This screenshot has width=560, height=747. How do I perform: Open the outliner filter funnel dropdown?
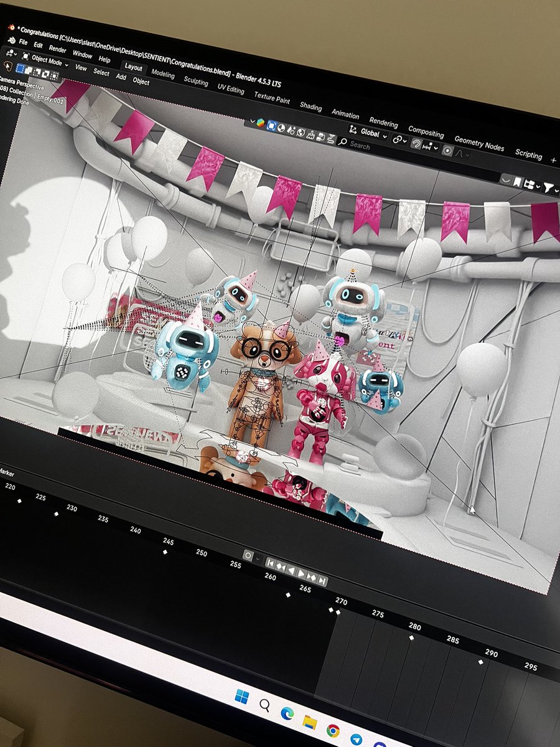click(550, 188)
